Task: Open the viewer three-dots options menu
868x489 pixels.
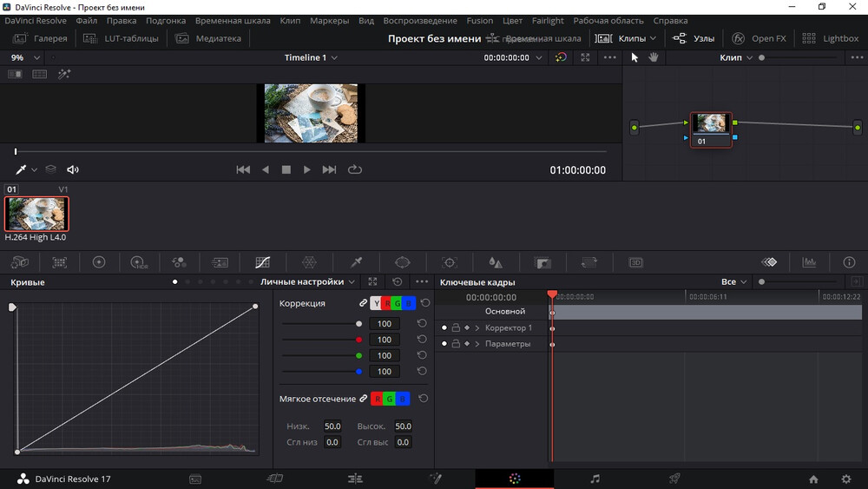Action: [609, 57]
